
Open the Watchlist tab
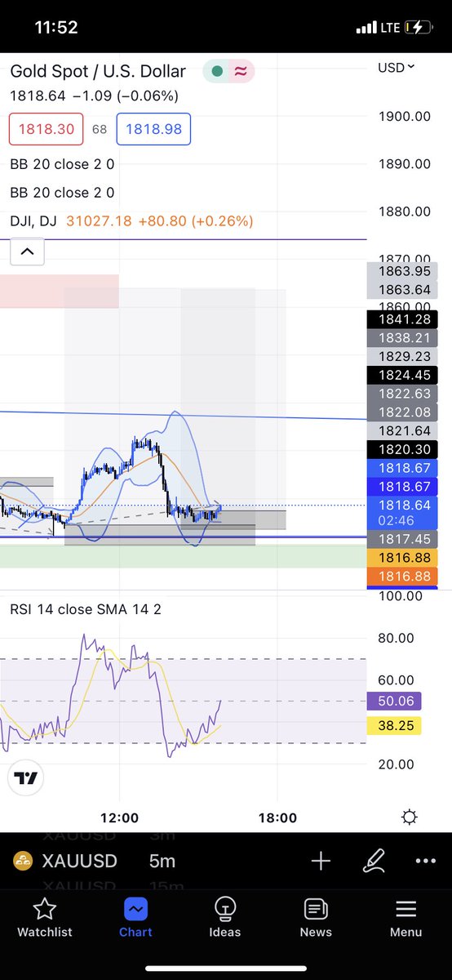[x=45, y=918]
